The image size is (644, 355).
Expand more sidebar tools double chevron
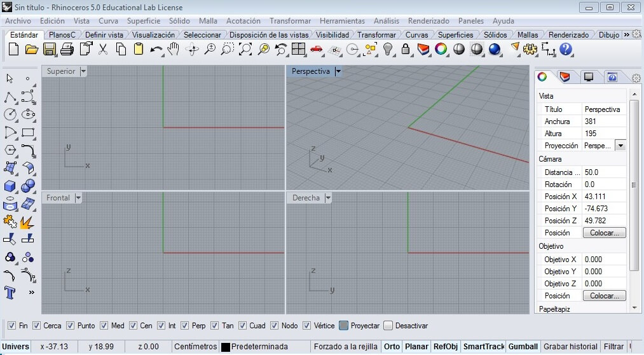(32, 293)
